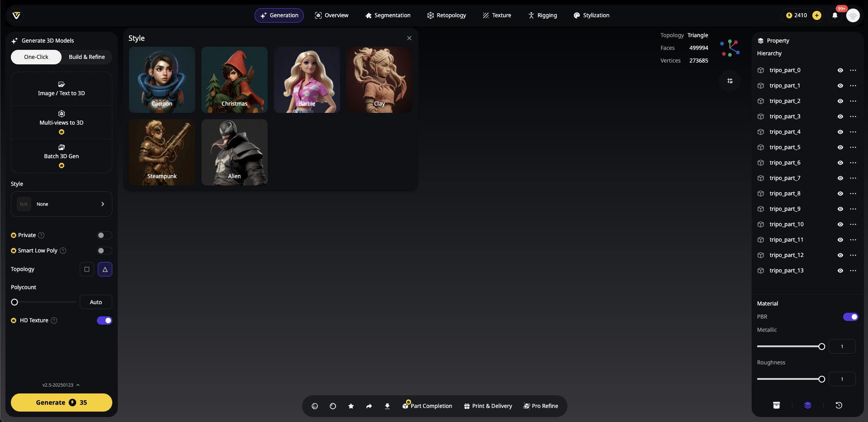
Task: Toggle the grid frame icon button
Action: tap(730, 81)
